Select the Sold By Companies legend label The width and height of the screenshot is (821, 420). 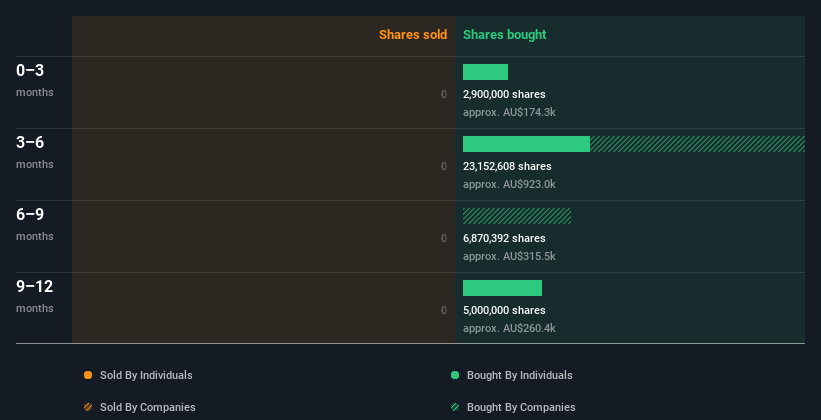148,407
